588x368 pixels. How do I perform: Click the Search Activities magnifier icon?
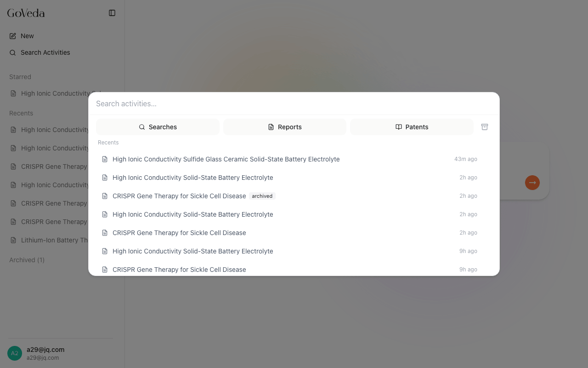[x=13, y=52]
